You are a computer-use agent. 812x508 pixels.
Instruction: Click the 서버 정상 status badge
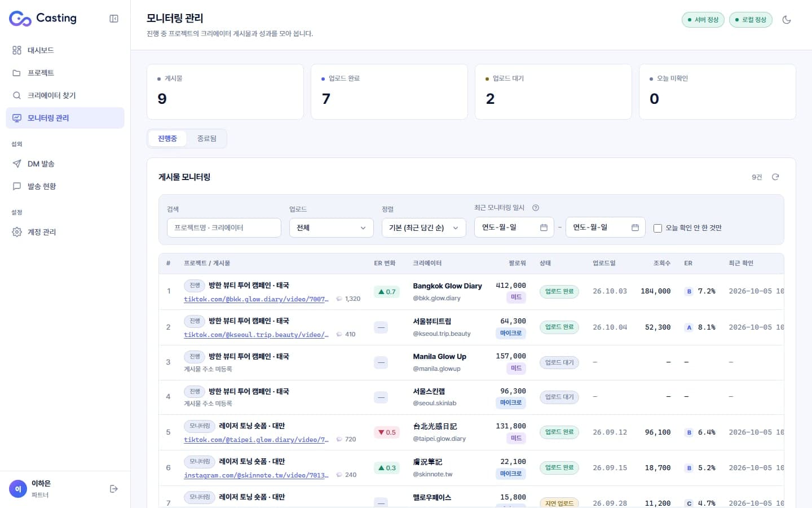(x=703, y=20)
